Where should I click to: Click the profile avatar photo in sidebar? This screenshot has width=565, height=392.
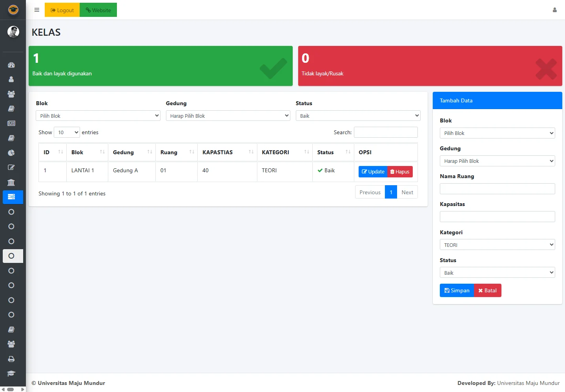coord(13,32)
